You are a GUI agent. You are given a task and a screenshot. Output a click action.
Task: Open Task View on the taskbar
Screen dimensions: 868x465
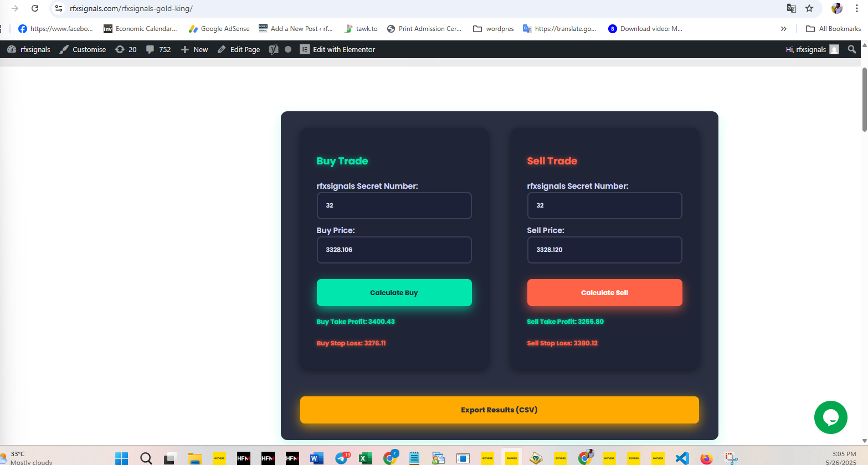tap(170, 458)
